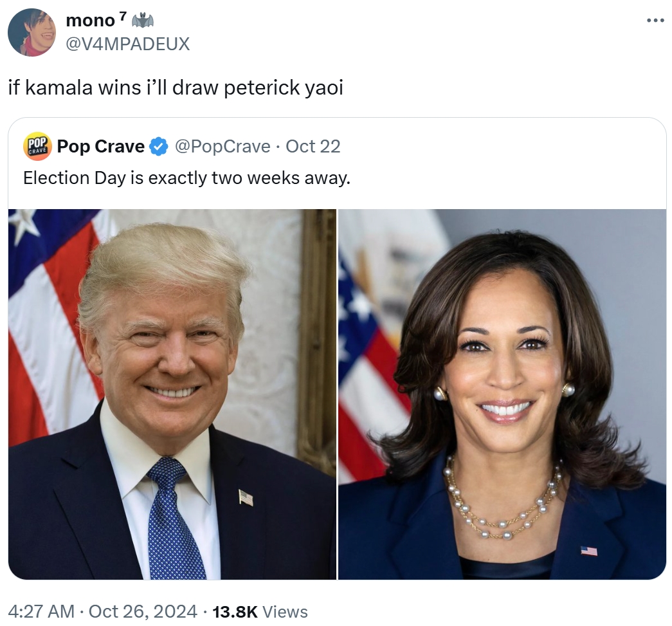
Task: Visit the @PopCrave handle
Action: [x=222, y=147]
